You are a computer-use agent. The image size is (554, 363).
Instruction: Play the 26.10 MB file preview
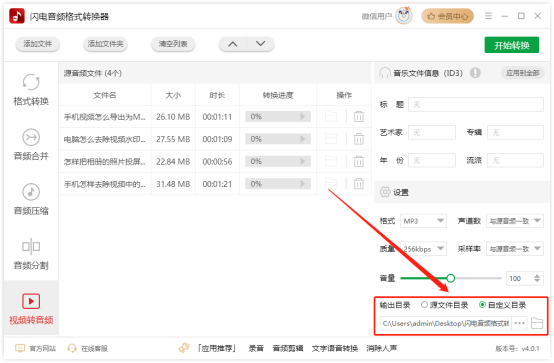pos(303,116)
